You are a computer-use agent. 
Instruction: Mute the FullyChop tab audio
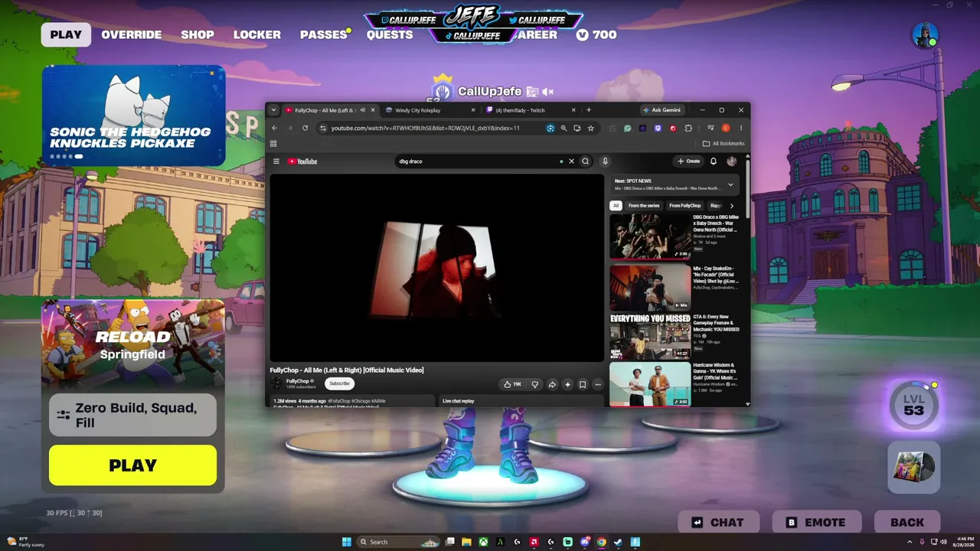tap(362, 110)
